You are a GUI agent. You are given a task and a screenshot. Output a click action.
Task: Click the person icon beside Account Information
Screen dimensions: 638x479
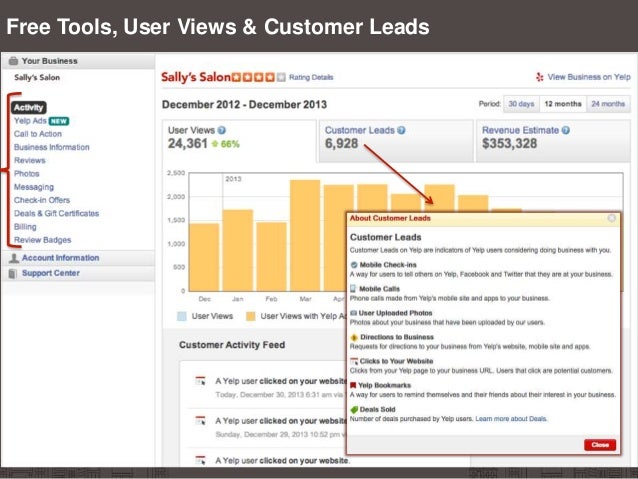14,258
